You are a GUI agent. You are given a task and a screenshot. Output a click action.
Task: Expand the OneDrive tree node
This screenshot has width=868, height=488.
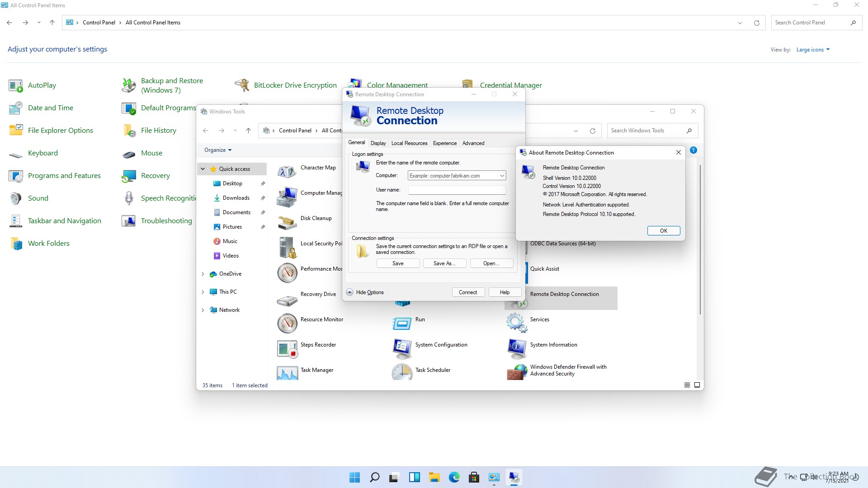[x=203, y=274]
